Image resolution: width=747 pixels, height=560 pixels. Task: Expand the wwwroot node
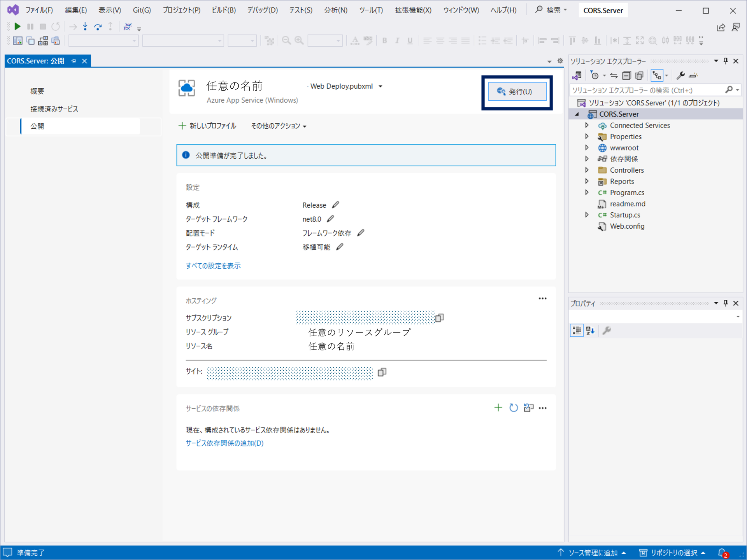pos(587,148)
